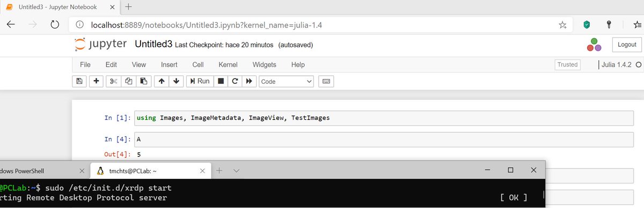Run the selected cell
Image resolution: width=644 pixels, height=208 pixels.
click(x=199, y=81)
